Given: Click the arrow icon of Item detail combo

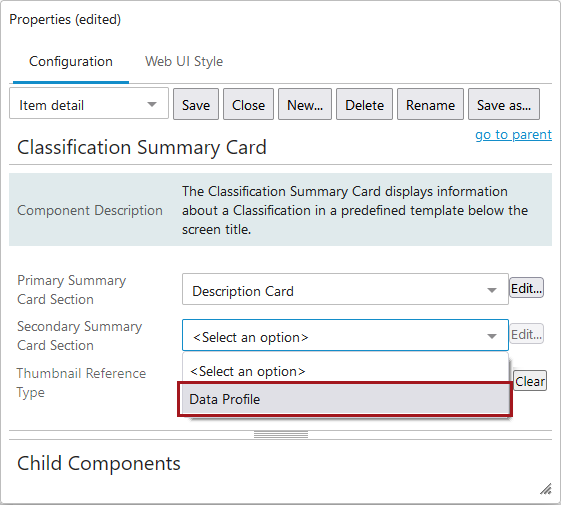Looking at the screenshot, I should 152,105.
